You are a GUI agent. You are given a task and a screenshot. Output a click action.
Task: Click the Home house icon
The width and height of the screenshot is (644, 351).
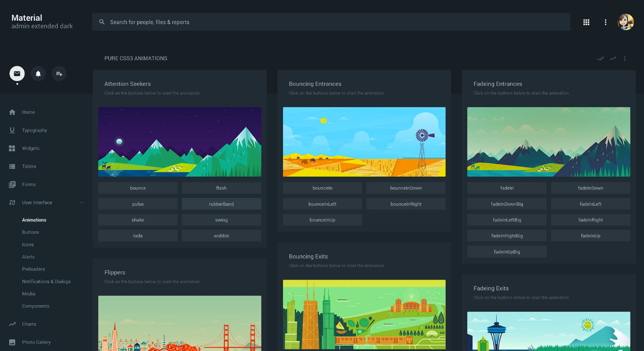12,112
